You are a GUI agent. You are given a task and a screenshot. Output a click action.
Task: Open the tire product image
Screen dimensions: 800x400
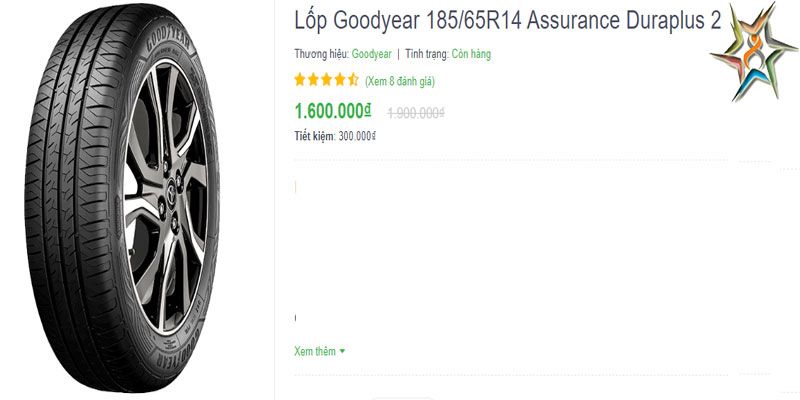tap(122, 198)
